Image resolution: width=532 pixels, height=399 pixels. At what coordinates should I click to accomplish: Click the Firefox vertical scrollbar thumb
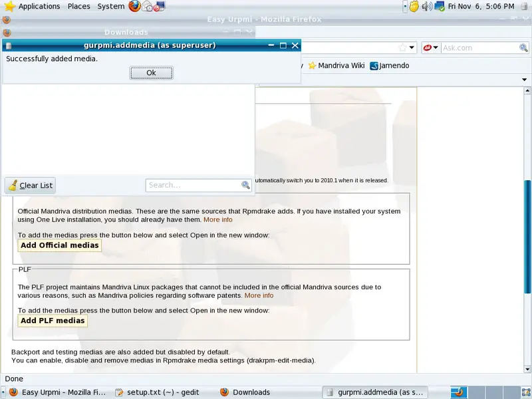pos(527,237)
